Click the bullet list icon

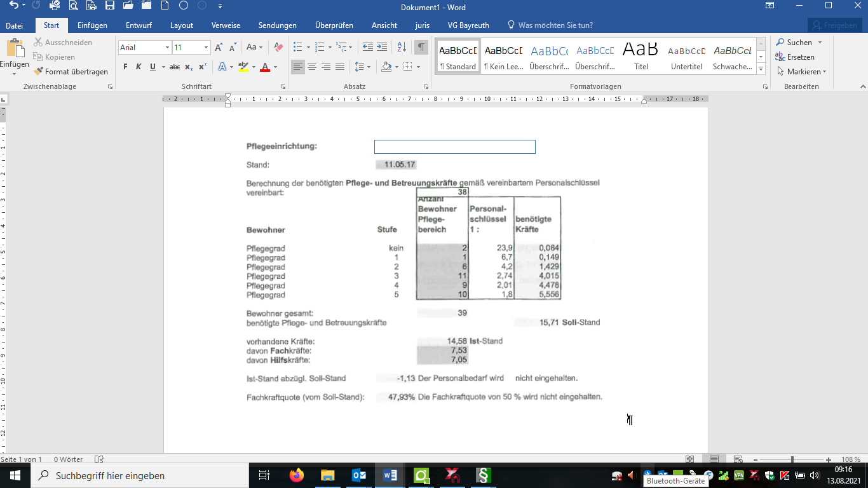[x=297, y=47]
